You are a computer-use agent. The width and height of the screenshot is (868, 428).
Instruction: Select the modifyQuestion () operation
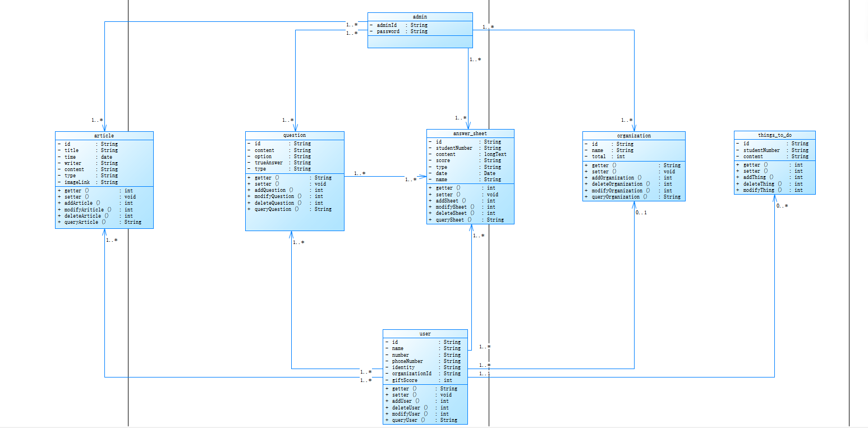coord(285,196)
